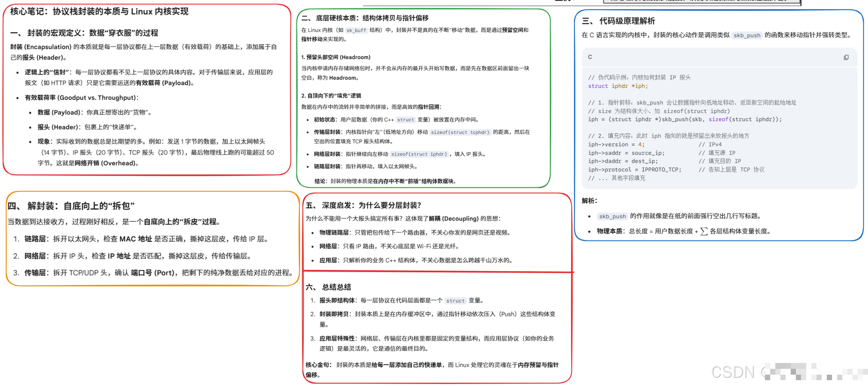868x386 pixels.
Task: Click the bullet label '链路层封装'
Action: [x=327, y=167]
